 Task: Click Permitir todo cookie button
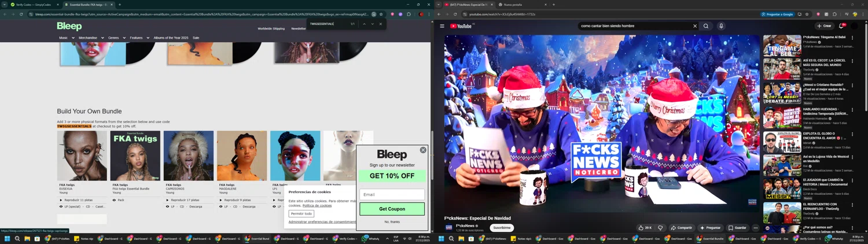(x=301, y=213)
